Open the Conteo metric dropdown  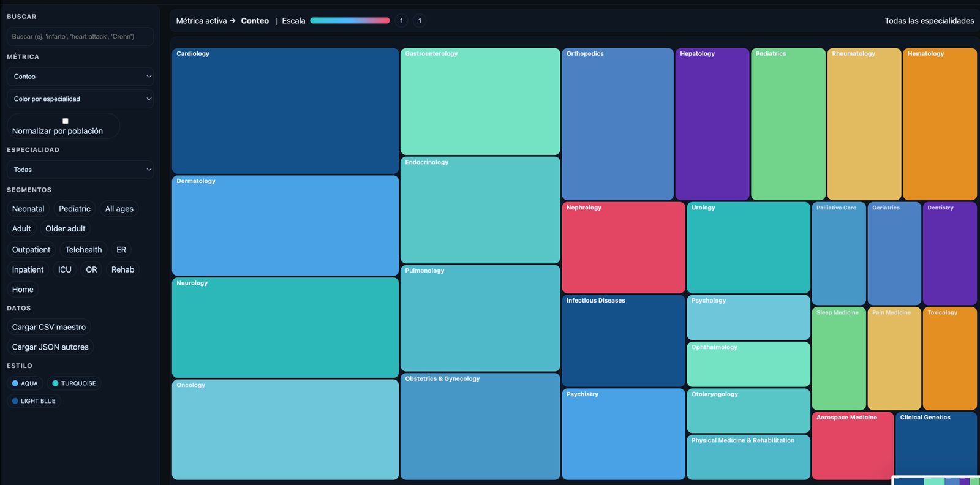click(80, 77)
